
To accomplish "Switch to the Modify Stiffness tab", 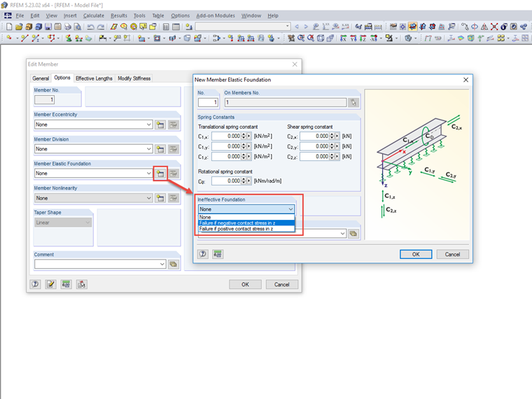I will pos(134,78).
